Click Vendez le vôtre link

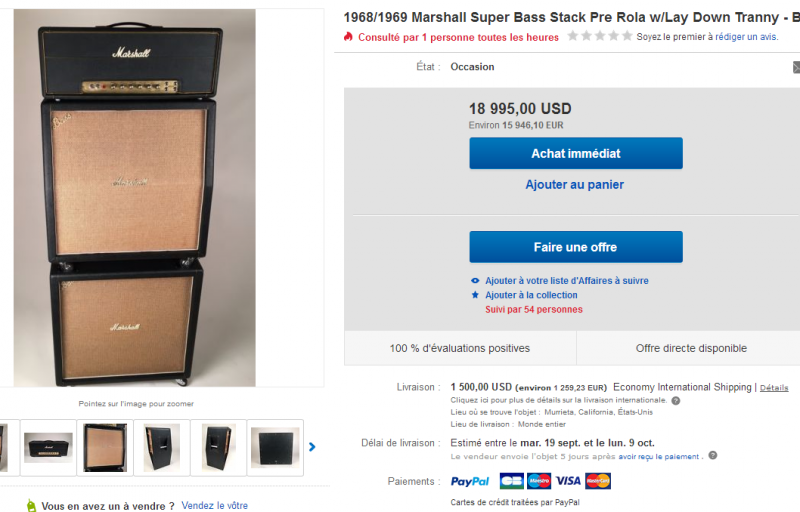[x=214, y=506]
